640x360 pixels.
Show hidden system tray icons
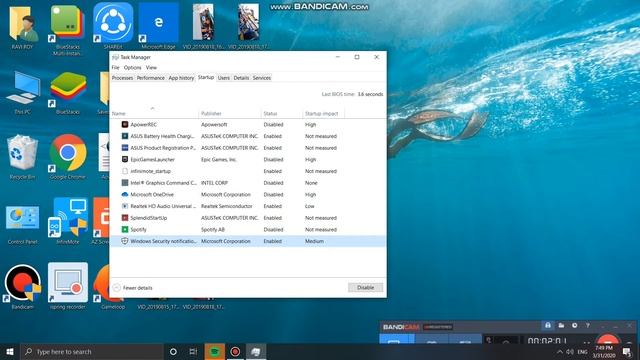point(560,351)
